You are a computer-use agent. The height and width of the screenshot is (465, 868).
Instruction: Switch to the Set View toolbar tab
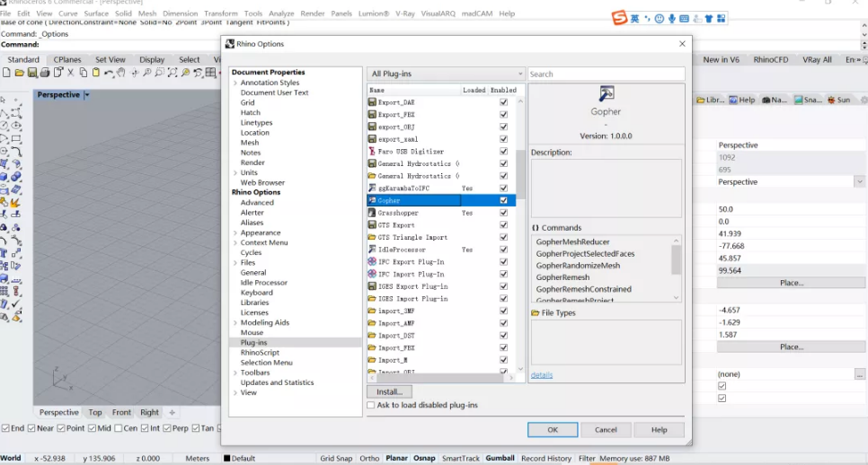(111, 59)
